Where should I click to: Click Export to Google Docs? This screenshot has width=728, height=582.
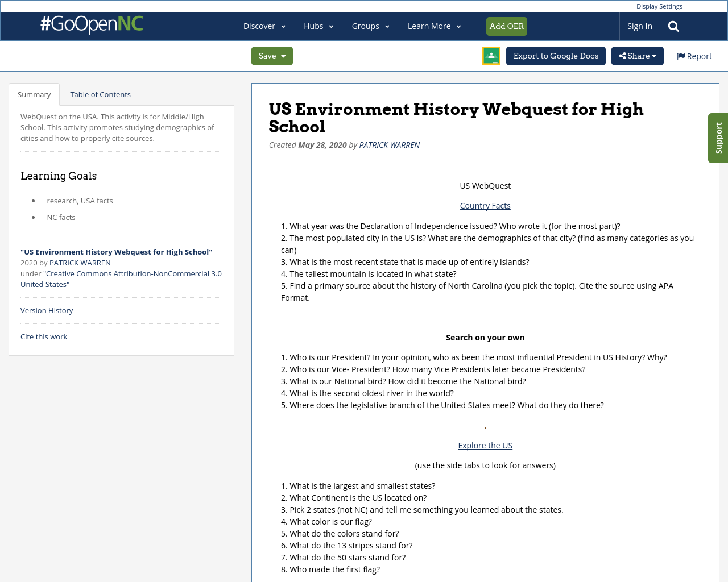point(556,55)
